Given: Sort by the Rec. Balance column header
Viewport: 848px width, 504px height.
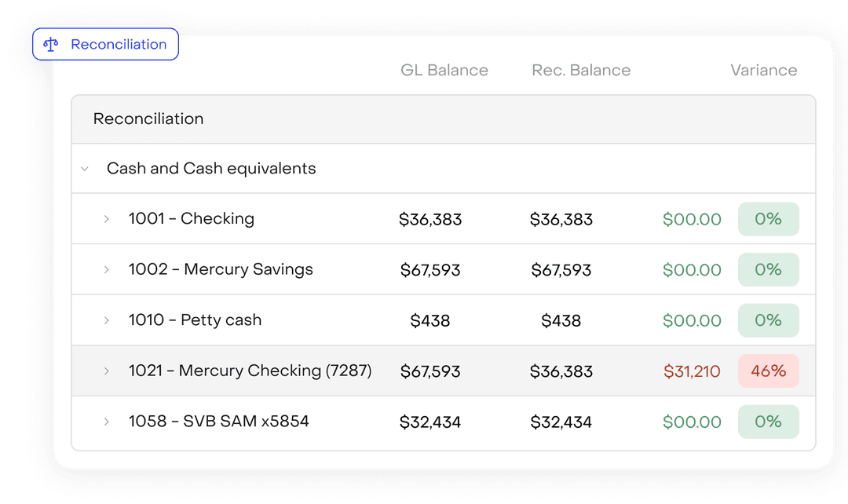Looking at the screenshot, I should (x=581, y=71).
